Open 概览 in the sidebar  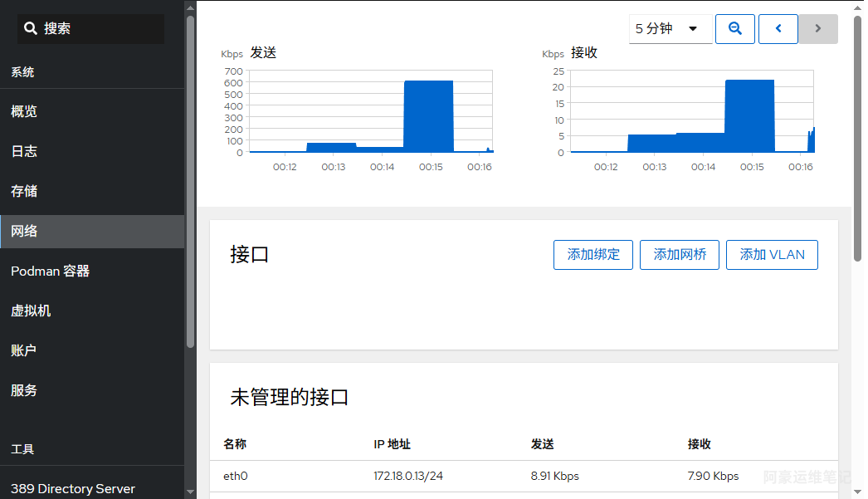pyautogui.click(x=92, y=111)
